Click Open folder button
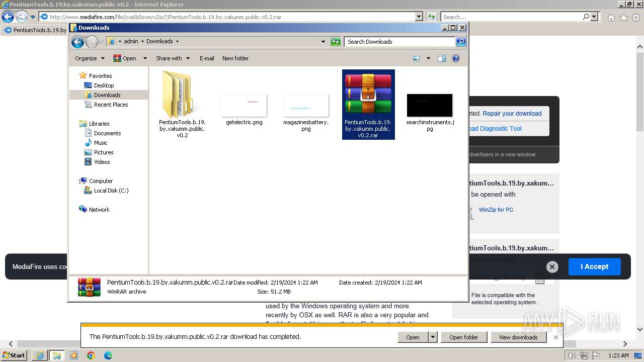Screen dimensions: 644x362 tap(464, 337)
